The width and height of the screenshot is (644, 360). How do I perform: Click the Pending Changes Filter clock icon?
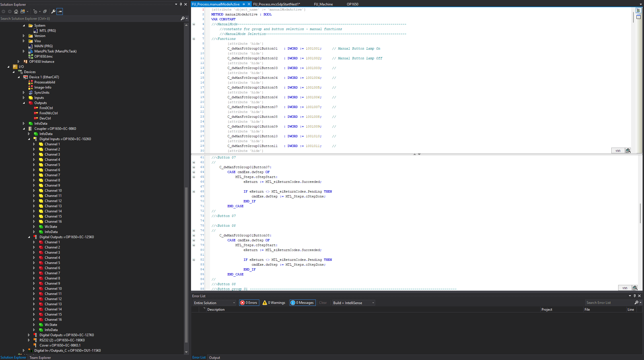tap(35, 11)
